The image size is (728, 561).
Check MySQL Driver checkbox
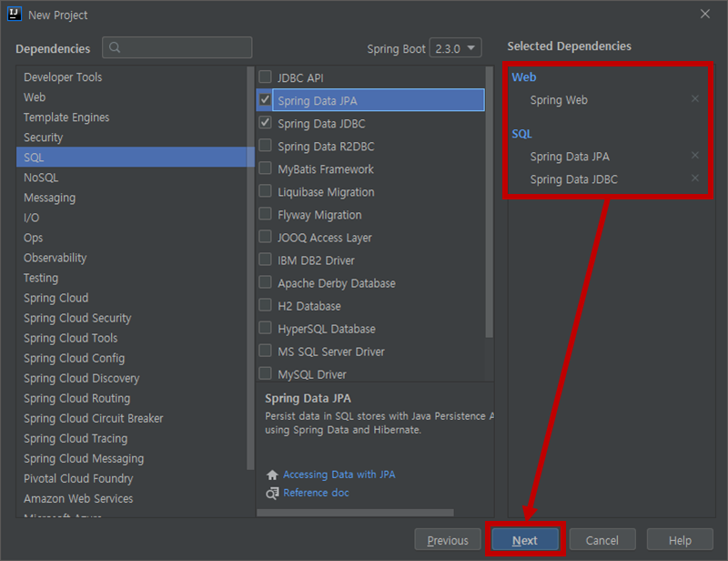pyautogui.click(x=265, y=372)
